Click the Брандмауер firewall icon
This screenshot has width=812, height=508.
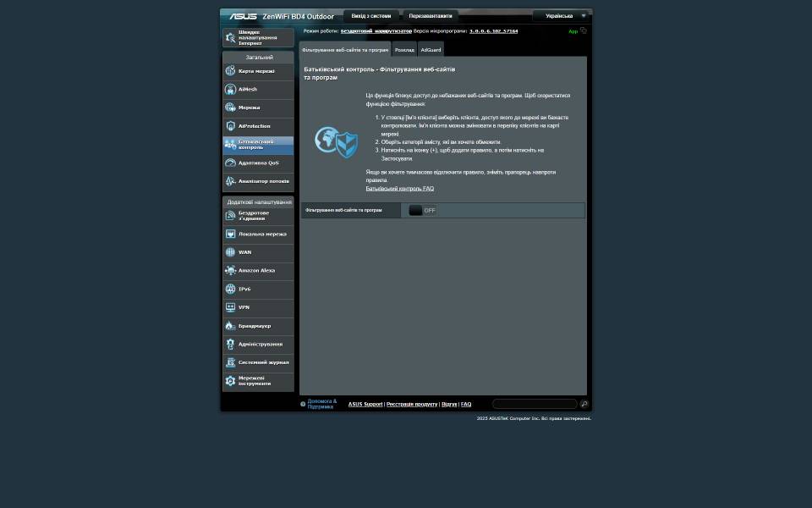click(230, 326)
